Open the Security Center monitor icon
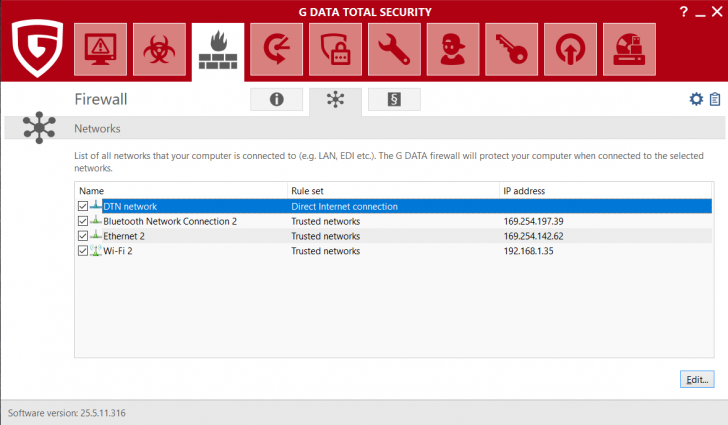 [100, 49]
